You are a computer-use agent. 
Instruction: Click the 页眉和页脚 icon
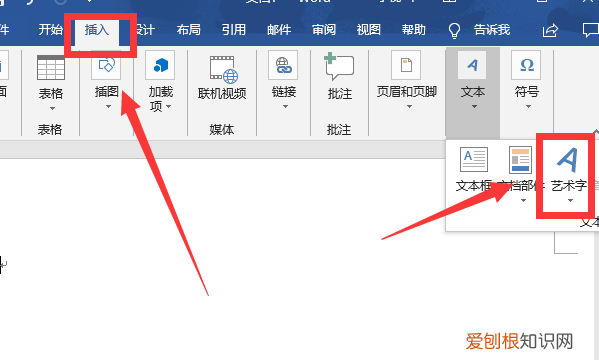[406, 65]
